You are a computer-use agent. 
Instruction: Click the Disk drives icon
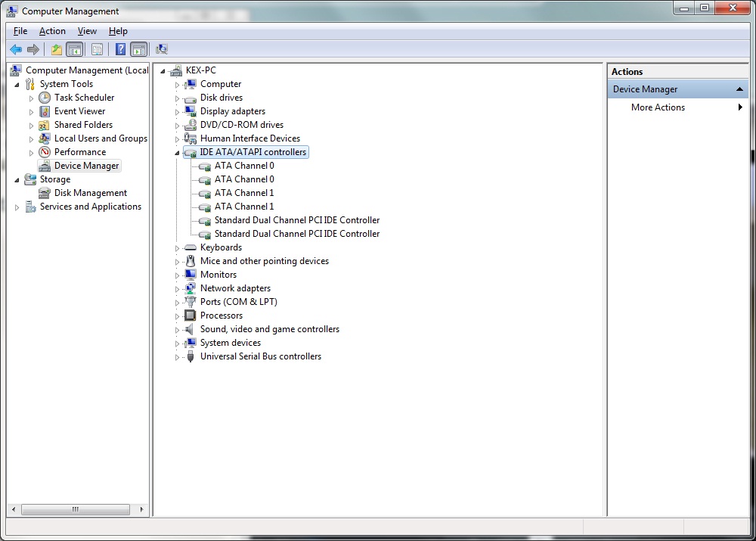(x=191, y=98)
